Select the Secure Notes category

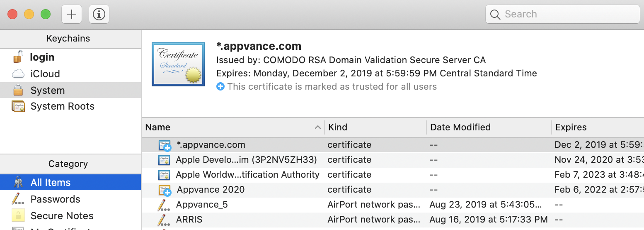tap(70, 215)
